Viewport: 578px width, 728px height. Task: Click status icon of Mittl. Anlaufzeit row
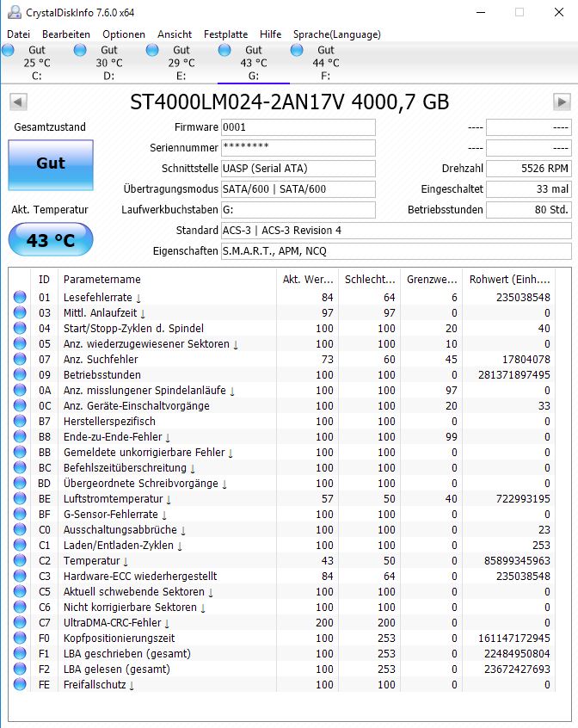click(x=20, y=312)
